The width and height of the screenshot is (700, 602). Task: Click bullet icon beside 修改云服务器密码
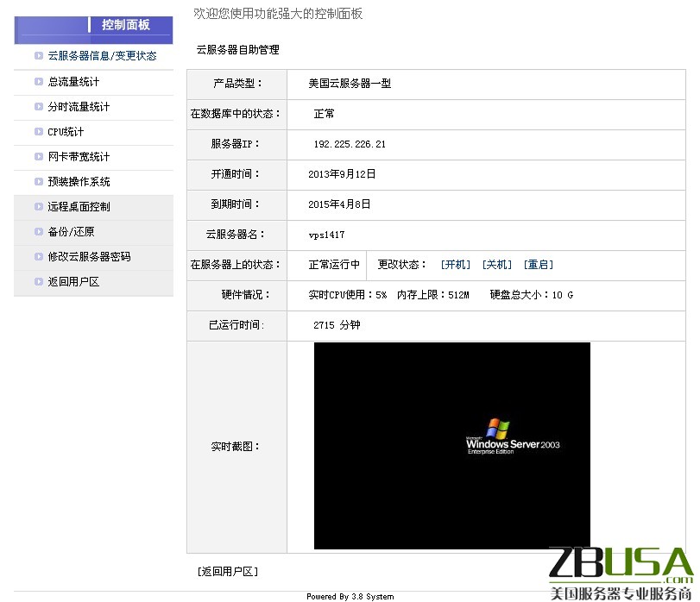pyautogui.click(x=39, y=256)
